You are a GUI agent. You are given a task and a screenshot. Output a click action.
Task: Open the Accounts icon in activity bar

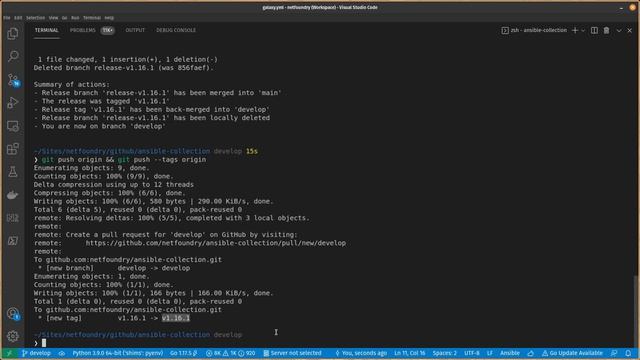tap(13, 313)
